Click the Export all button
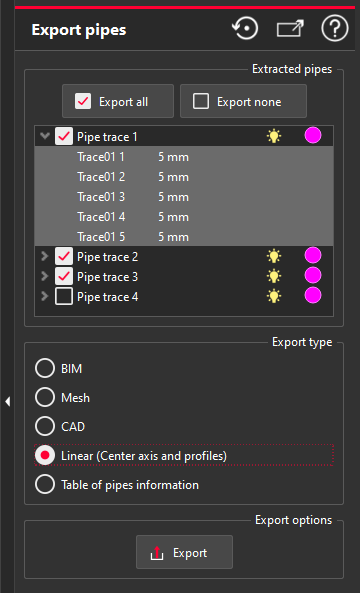The image size is (360, 593). 118,101
